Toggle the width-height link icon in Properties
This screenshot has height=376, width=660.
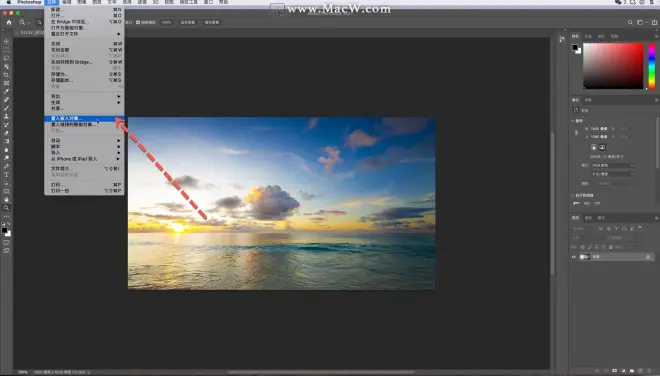pos(576,133)
